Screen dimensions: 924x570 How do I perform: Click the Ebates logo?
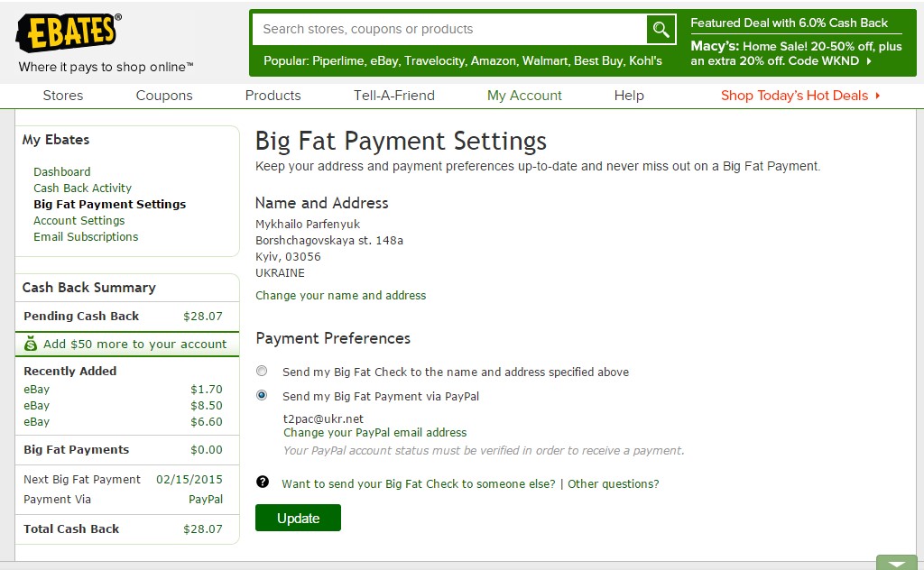tap(69, 32)
